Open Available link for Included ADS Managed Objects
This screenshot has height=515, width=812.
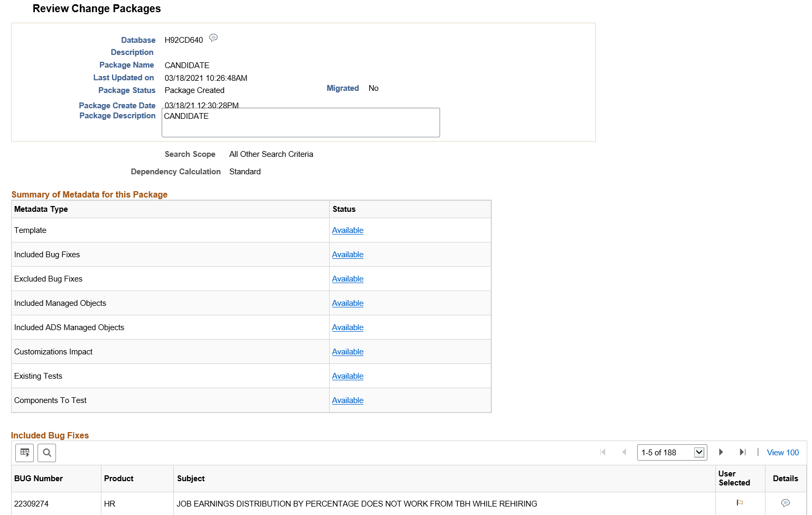(348, 327)
